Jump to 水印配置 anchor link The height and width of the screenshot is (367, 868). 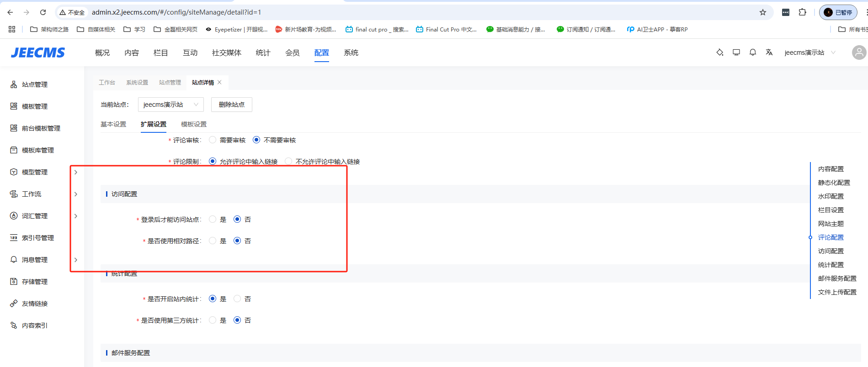(x=831, y=196)
